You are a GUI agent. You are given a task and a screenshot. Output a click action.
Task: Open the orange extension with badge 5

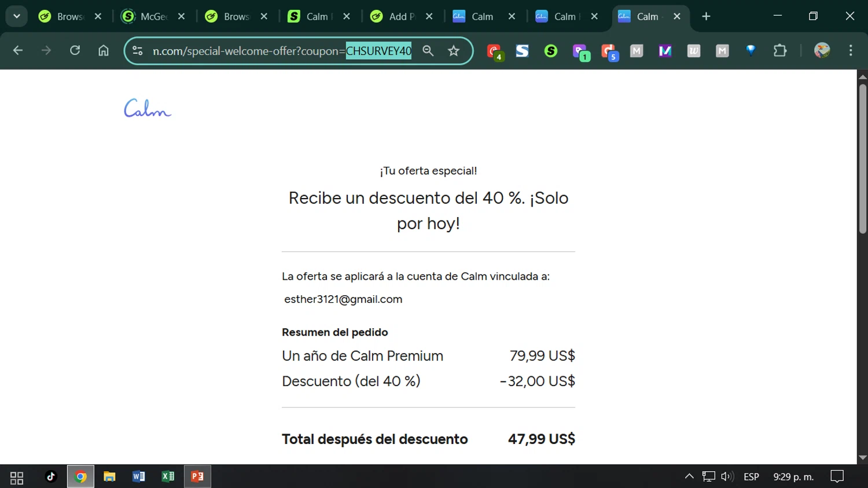(609, 52)
